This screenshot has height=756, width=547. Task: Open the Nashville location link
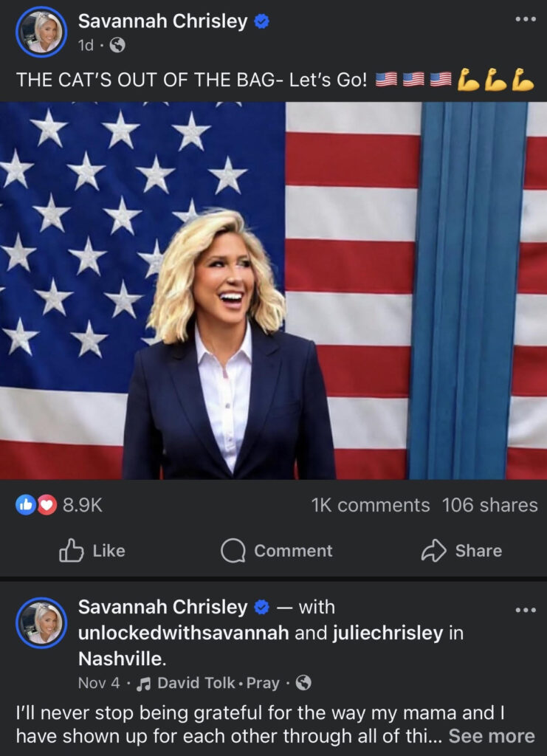coord(123,658)
